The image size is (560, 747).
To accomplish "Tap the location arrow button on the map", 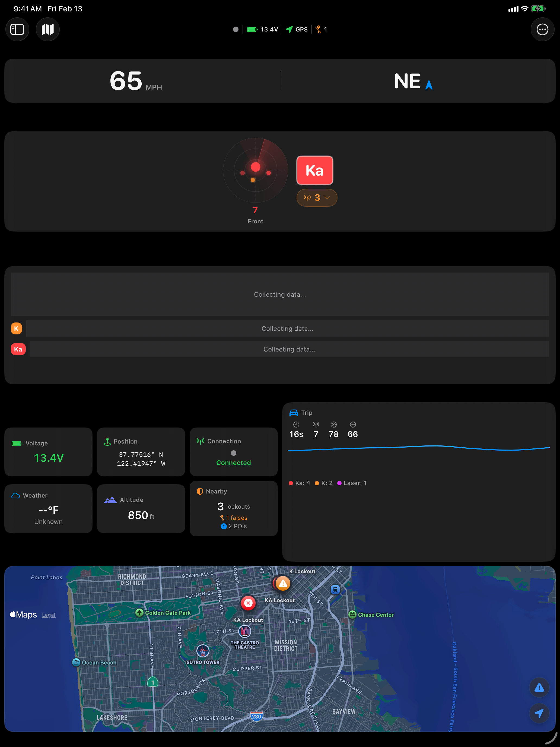I will tap(539, 714).
